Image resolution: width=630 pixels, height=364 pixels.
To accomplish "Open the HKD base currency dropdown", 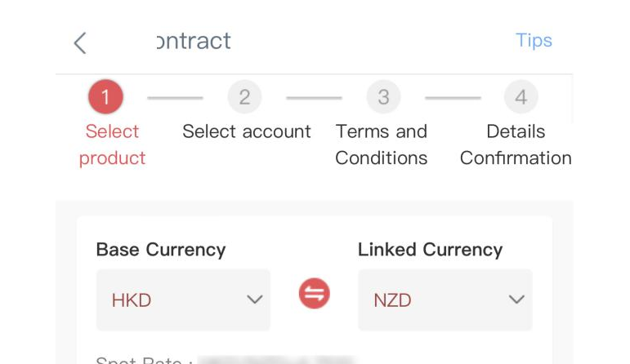I will pos(183,300).
